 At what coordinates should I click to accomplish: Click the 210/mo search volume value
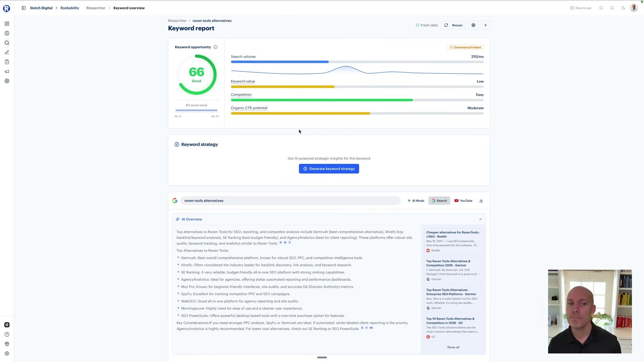click(x=477, y=57)
